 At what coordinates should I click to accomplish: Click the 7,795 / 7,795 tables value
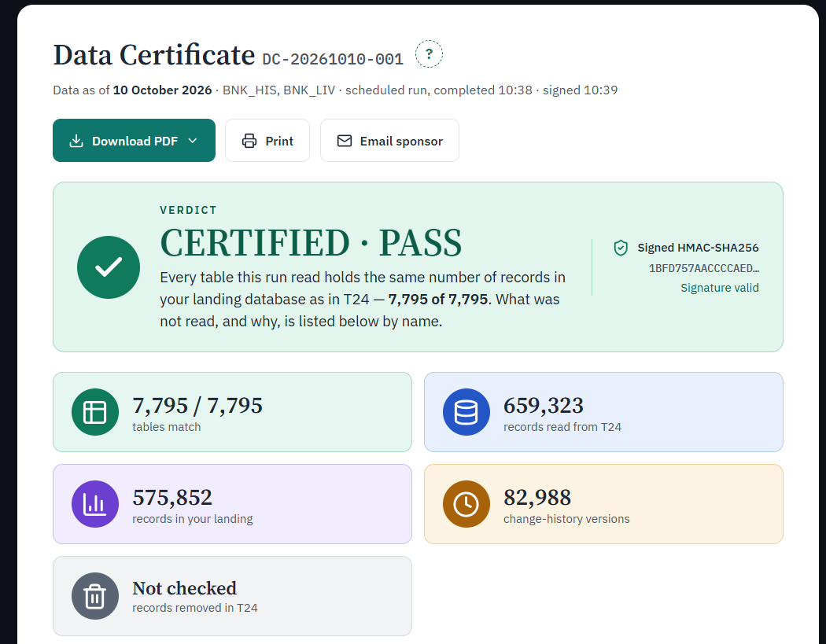click(x=197, y=406)
